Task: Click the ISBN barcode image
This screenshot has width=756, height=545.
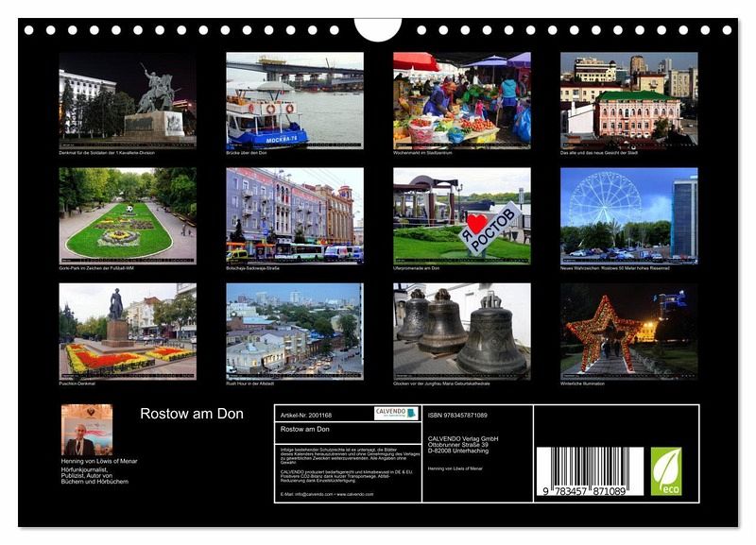Action: pyautogui.click(x=590, y=471)
